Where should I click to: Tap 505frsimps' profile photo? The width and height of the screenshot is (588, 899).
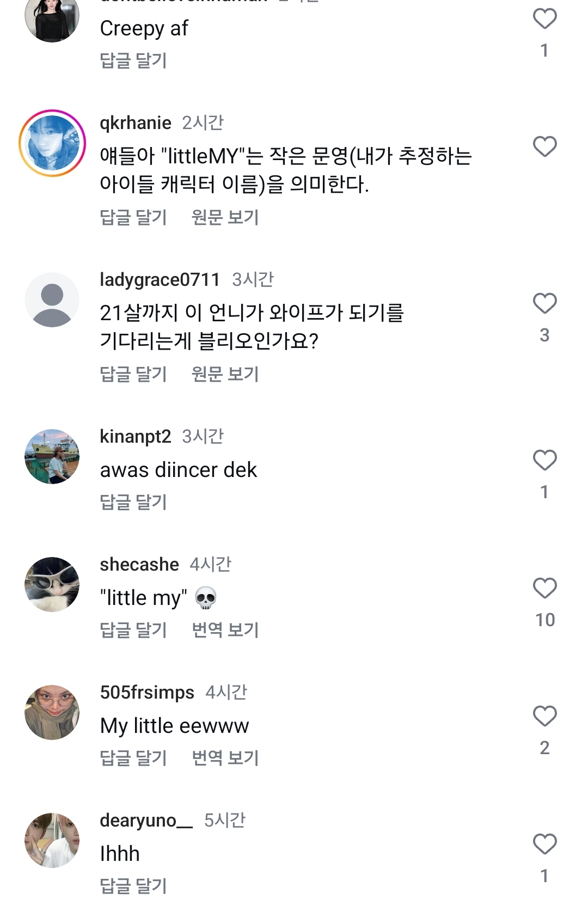tap(52, 712)
